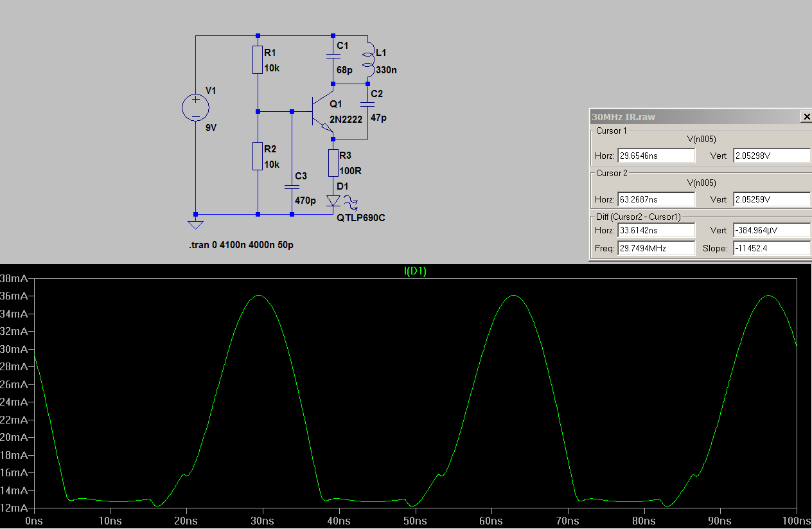
Task: Click the 47p capacitor value
Action: pos(379,118)
